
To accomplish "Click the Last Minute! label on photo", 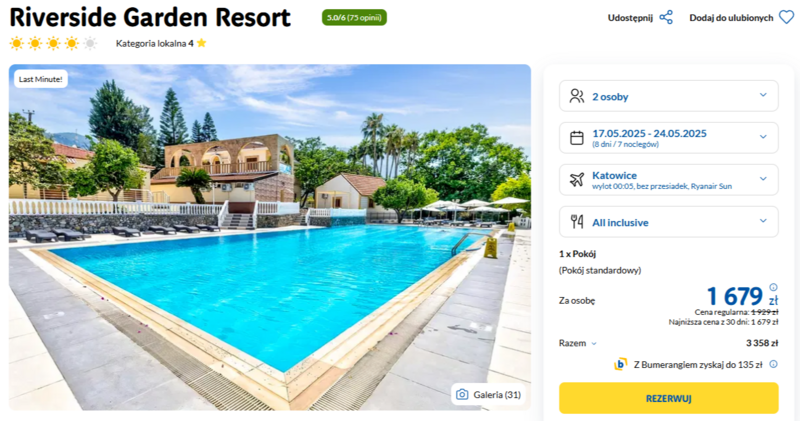I will [x=40, y=79].
